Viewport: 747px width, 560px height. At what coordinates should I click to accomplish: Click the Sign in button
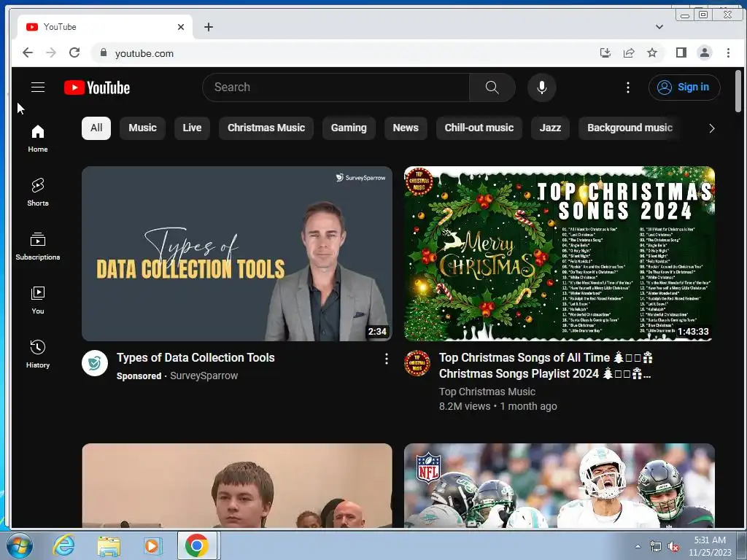coord(684,87)
